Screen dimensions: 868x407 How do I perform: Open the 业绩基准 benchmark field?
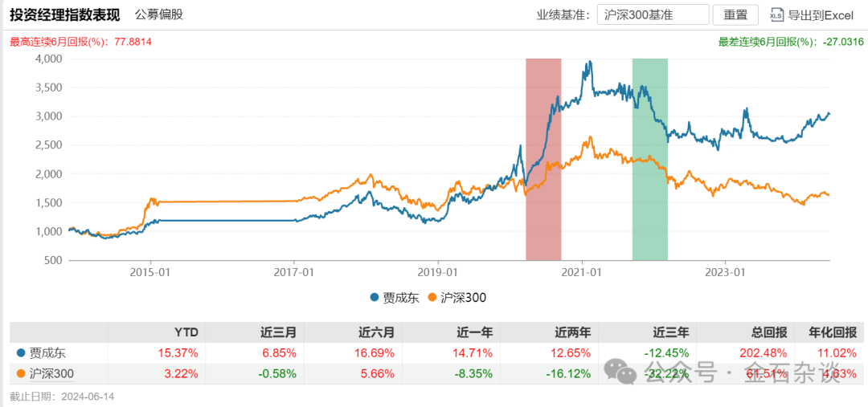(653, 15)
